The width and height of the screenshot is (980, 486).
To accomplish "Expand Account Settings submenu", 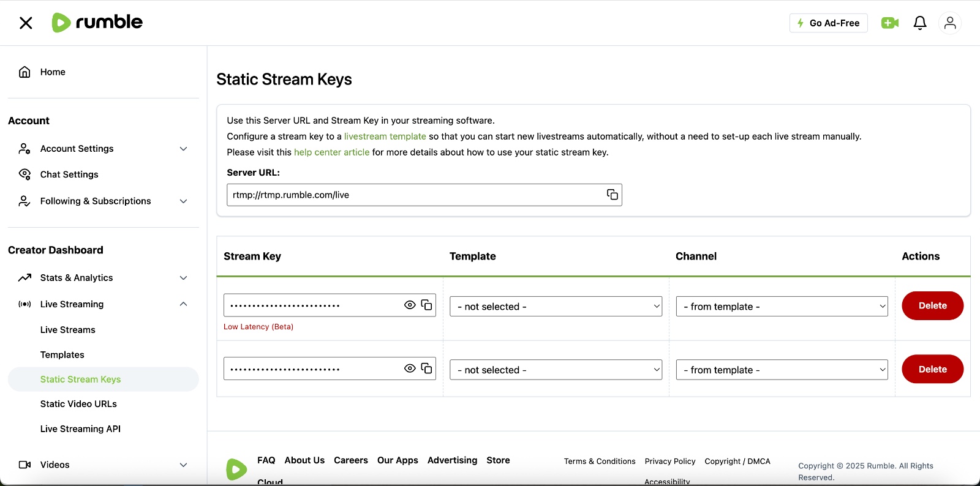I will [183, 149].
